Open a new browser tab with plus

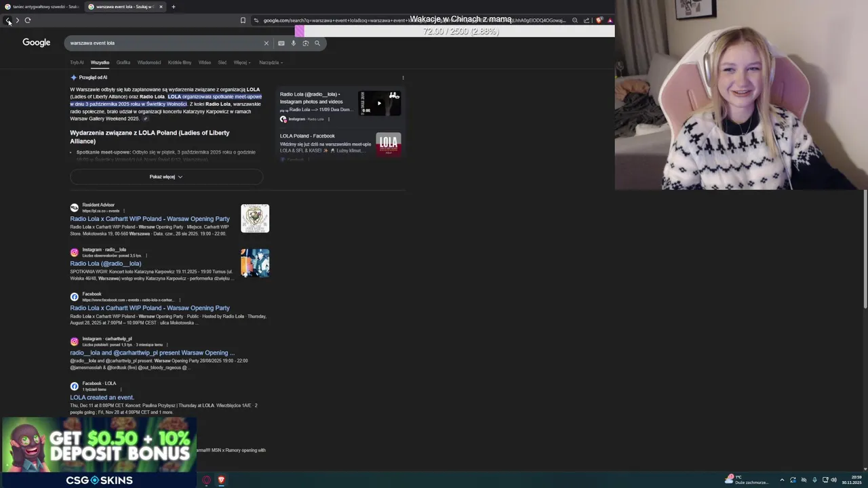pos(173,7)
